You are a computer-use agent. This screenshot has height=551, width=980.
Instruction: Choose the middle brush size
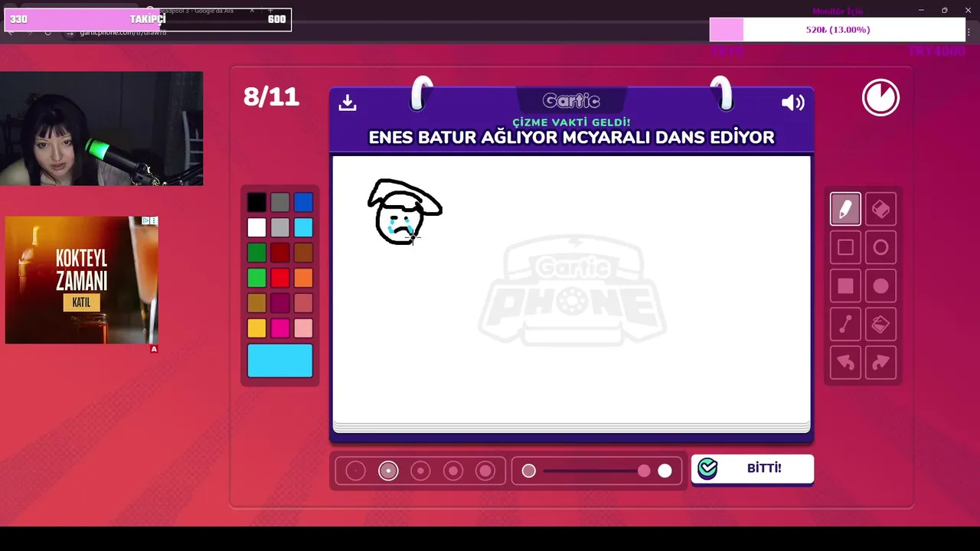(x=420, y=471)
